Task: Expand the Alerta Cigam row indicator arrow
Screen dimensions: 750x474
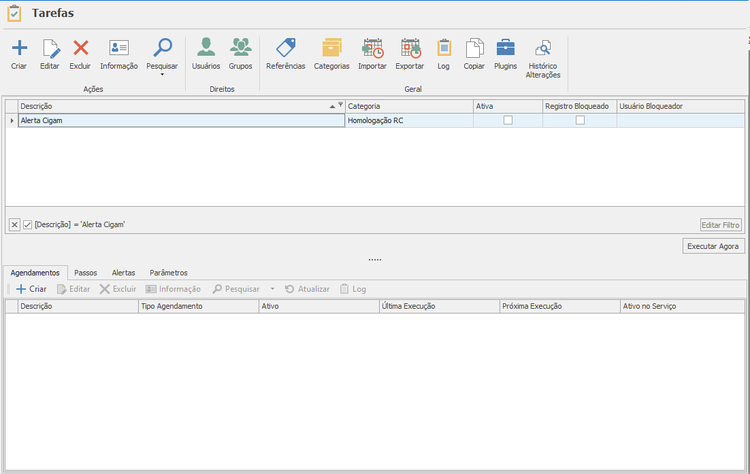Action: point(12,121)
